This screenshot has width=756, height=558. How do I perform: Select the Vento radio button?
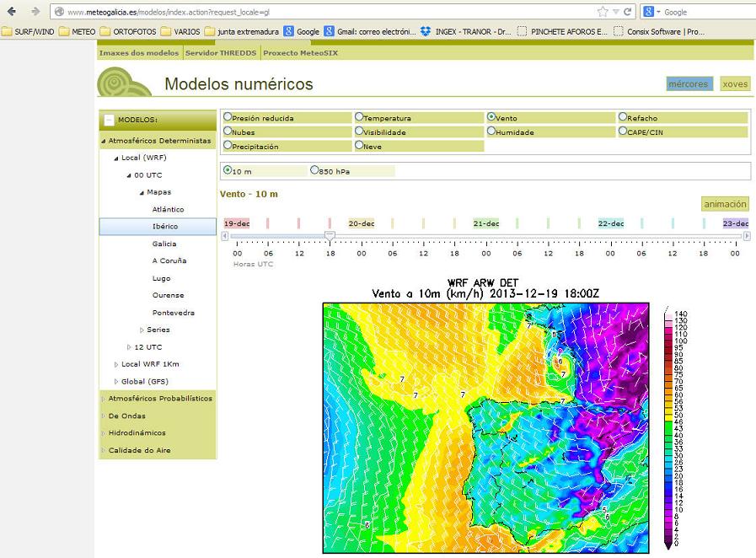point(491,116)
